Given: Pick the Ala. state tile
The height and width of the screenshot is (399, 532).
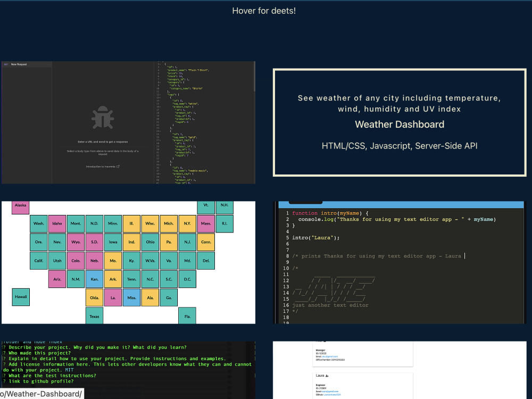Looking at the screenshot, I should click(151, 298).
